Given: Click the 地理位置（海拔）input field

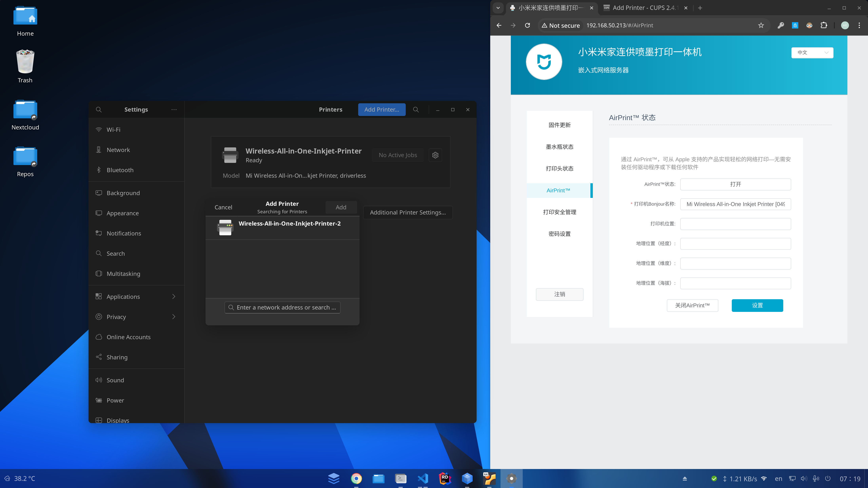Looking at the screenshot, I should pyautogui.click(x=735, y=283).
